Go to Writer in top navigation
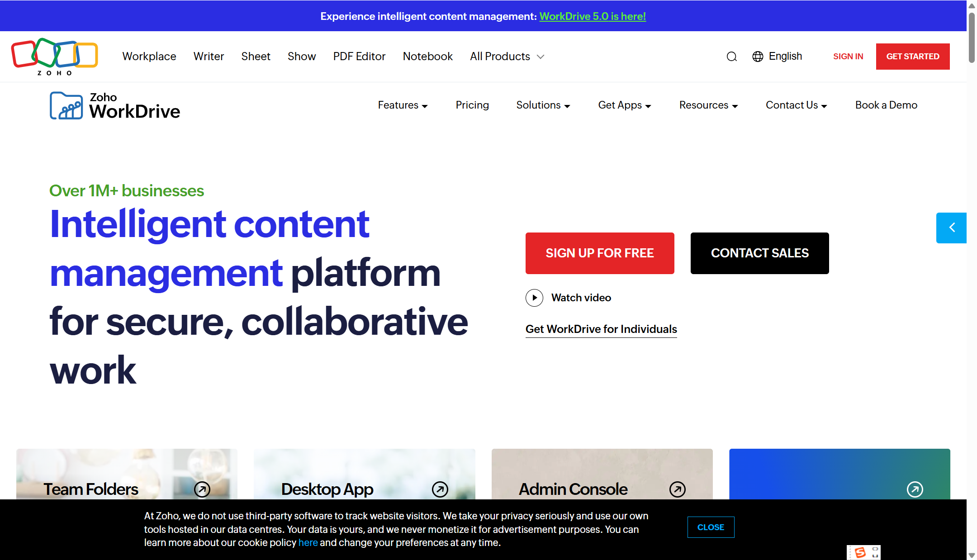The width and height of the screenshot is (977, 560). [209, 57]
